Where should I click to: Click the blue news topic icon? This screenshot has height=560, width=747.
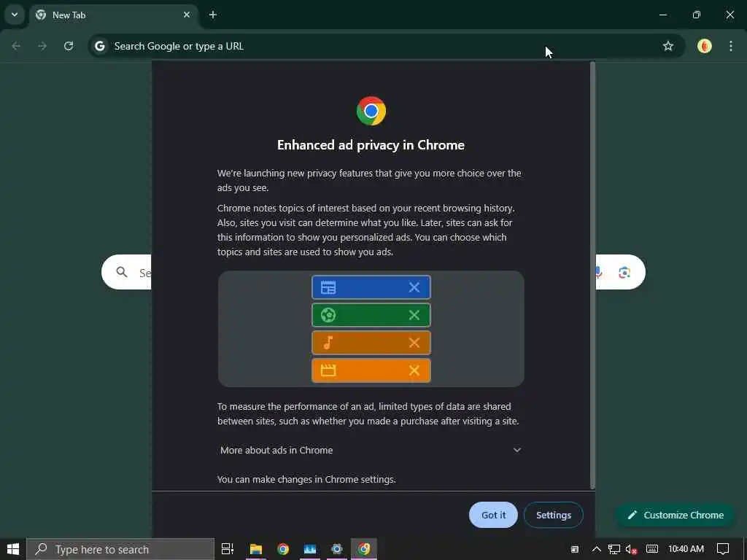(328, 287)
